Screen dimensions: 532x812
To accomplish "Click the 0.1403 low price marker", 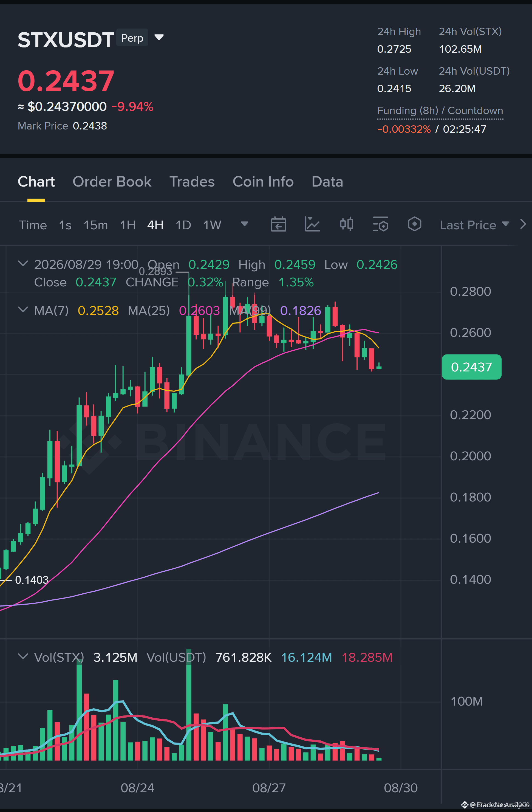I will 32,580.
